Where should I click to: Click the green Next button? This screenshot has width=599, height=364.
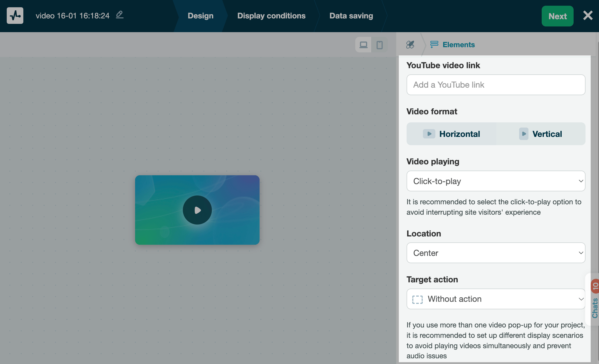pyautogui.click(x=557, y=16)
